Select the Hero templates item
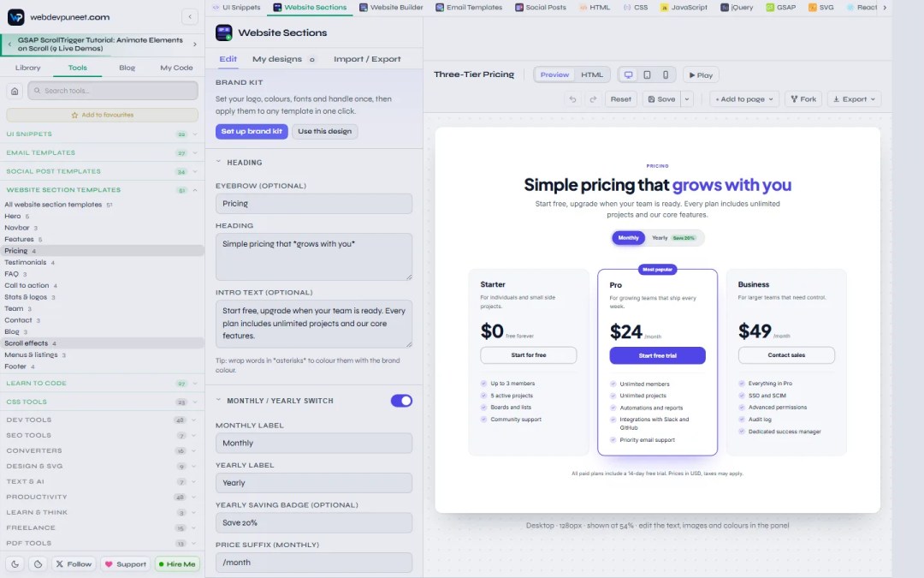This screenshot has height=578, width=924. pyautogui.click(x=102, y=217)
